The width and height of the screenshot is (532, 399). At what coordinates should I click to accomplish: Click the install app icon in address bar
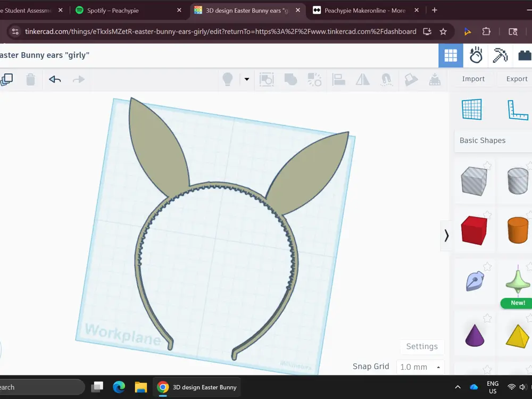pos(427,31)
